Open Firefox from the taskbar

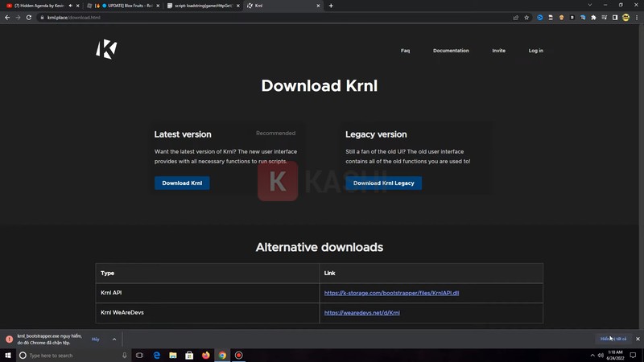click(206, 356)
